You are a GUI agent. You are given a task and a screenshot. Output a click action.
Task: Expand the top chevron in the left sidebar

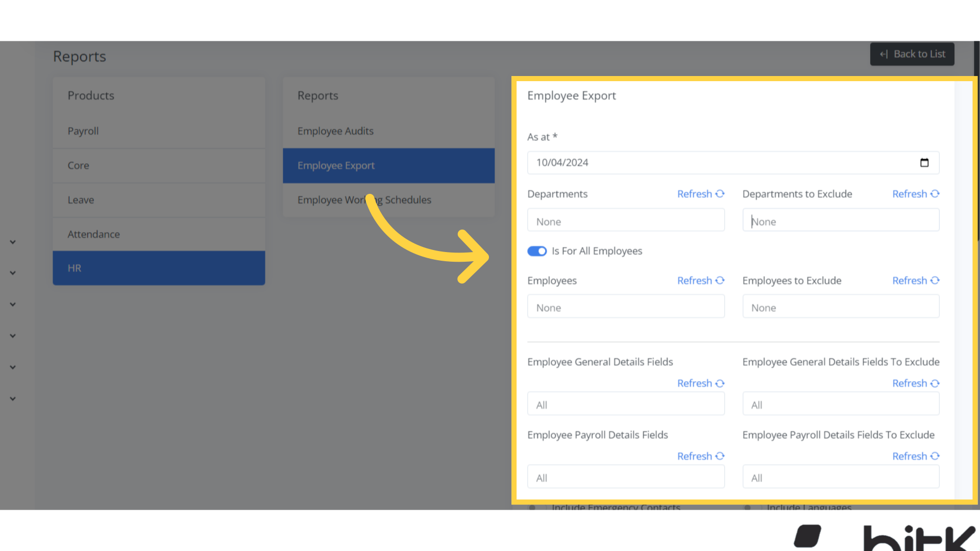click(12, 242)
